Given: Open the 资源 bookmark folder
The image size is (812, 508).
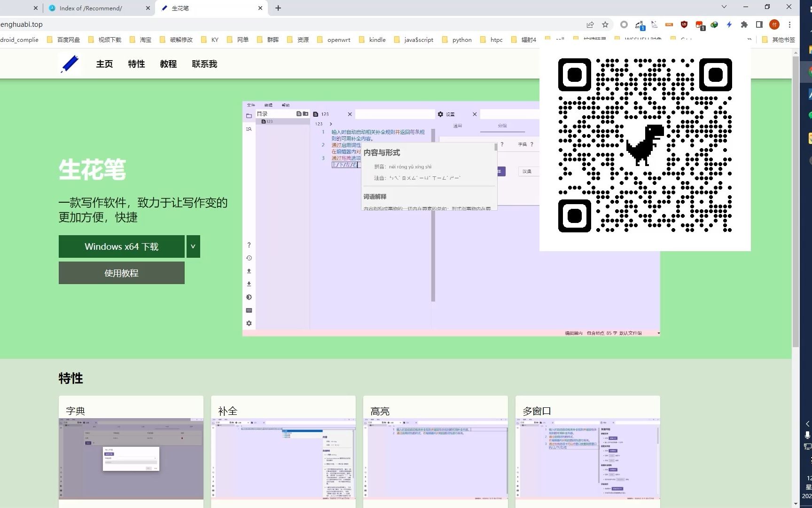Looking at the screenshot, I should point(297,40).
